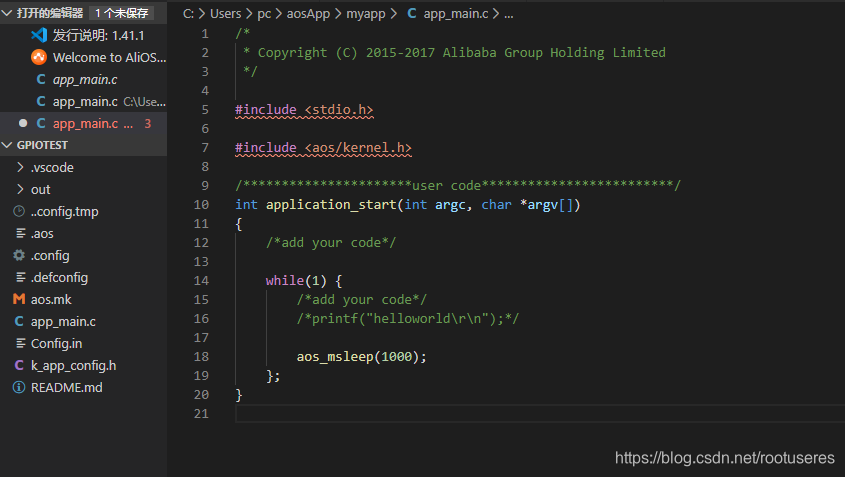The height and width of the screenshot is (477, 845).
Task: Click the orange AliOS icon beside Welcome
Action: click(39, 57)
